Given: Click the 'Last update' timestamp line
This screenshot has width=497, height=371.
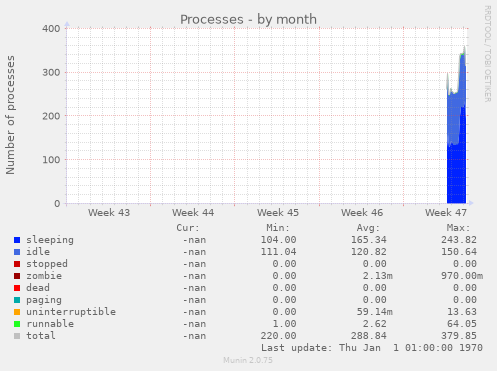Looking at the screenshot, I should point(372,348).
